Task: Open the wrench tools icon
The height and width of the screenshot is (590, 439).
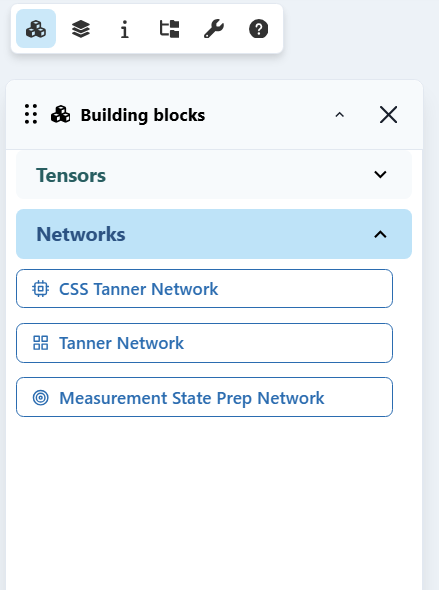Action: [214, 29]
